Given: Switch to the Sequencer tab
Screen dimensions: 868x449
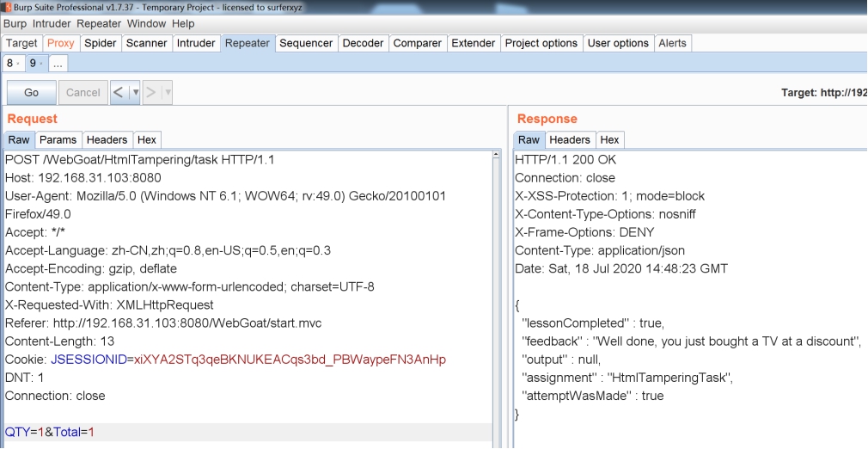Looking at the screenshot, I should coord(306,43).
